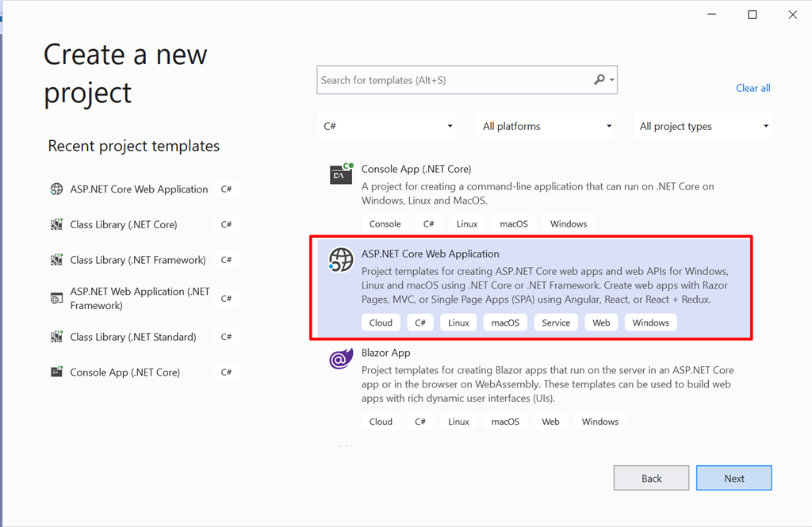
Task: Select Class Library (.NET Framework) recent template
Action: pyautogui.click(x=138, y=260)
